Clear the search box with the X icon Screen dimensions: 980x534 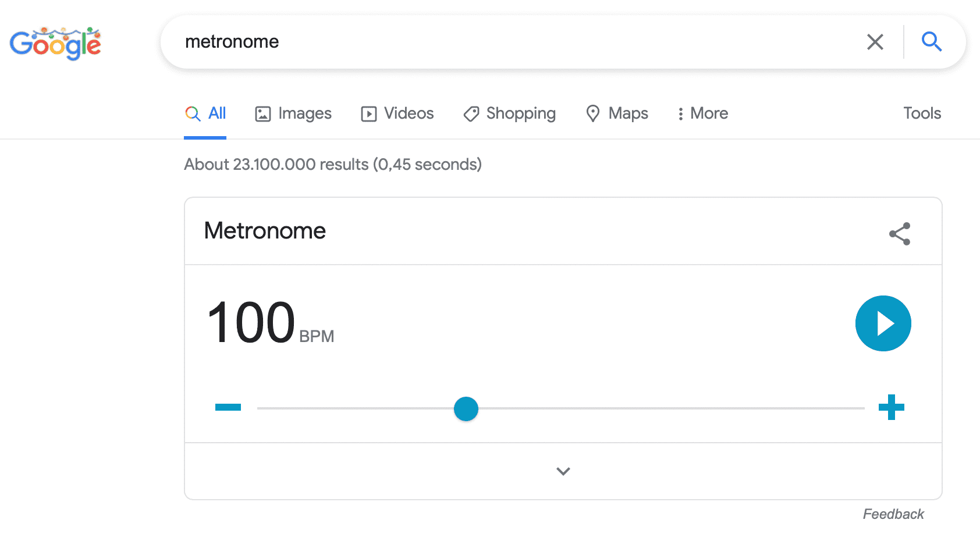click(x=875, y=42)
